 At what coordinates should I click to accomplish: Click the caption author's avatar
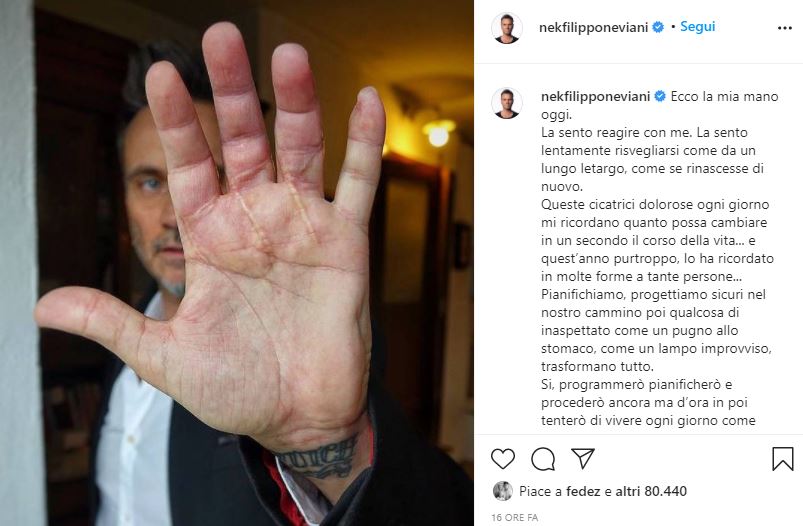(x=507, y=103)
